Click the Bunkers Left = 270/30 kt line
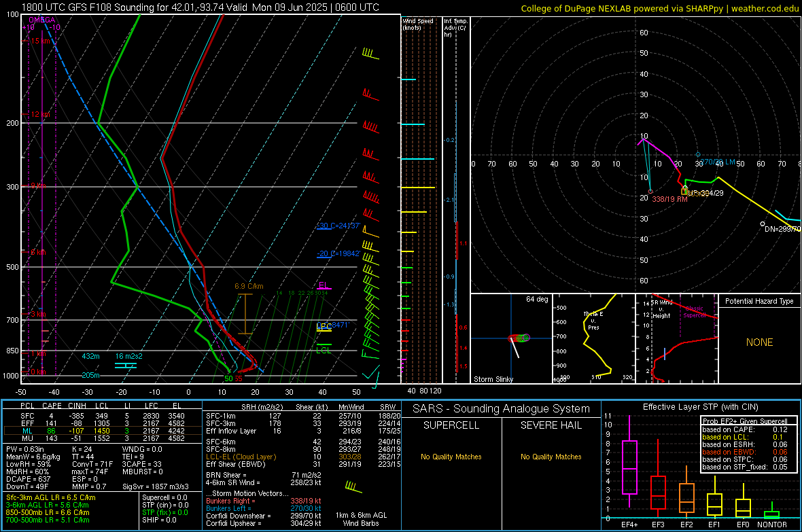 tap(264, 508)
